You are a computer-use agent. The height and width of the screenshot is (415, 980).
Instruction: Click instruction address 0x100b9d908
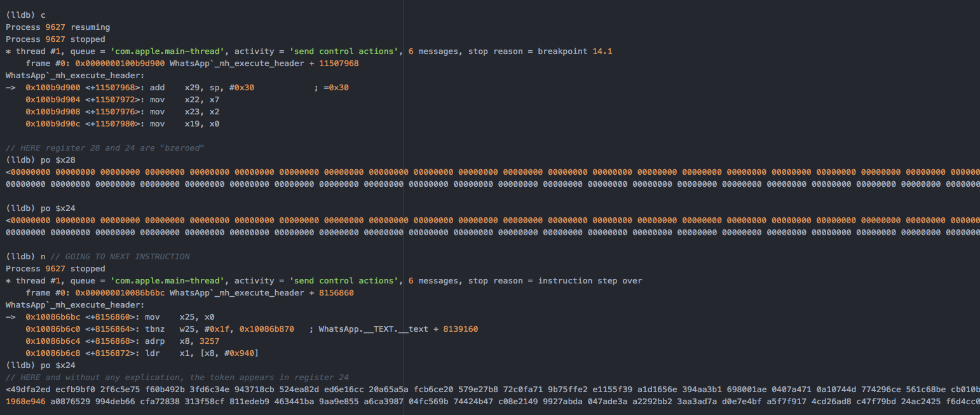[53, 112]
